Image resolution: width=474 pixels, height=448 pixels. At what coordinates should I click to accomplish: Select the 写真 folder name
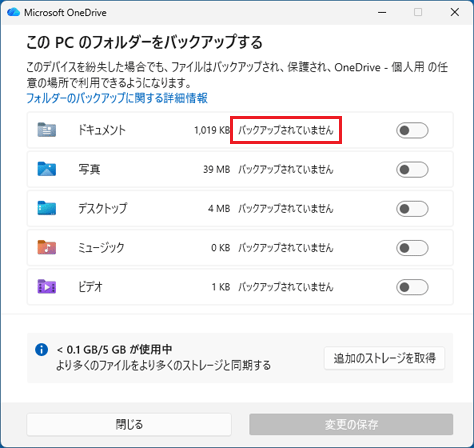click(x=89, y=169)
